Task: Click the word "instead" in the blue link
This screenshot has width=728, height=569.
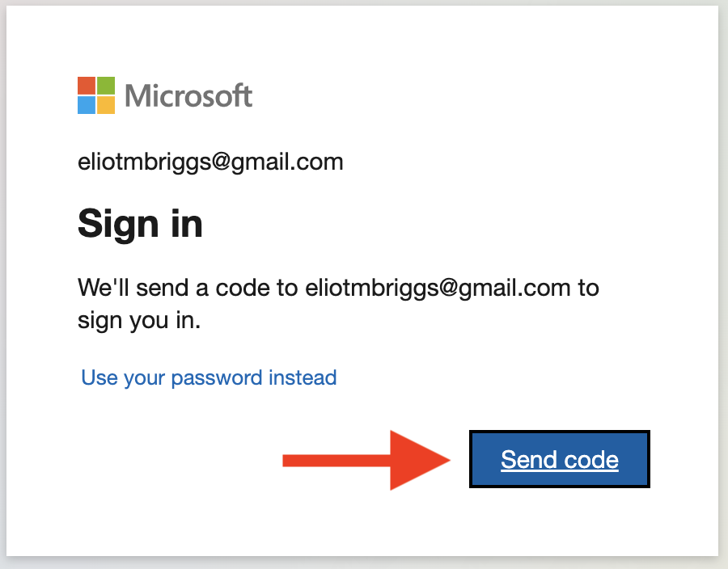Action: click(303, 377)
